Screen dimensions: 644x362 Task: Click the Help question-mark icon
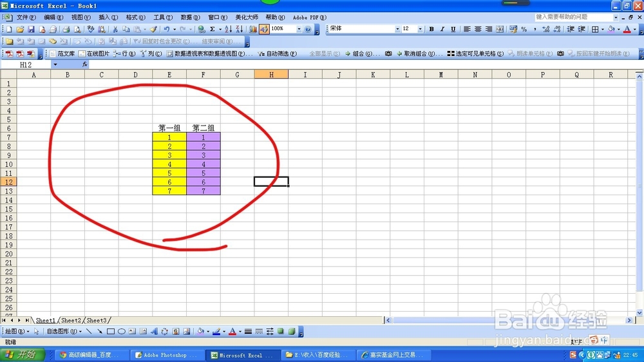tap(308, 29)
